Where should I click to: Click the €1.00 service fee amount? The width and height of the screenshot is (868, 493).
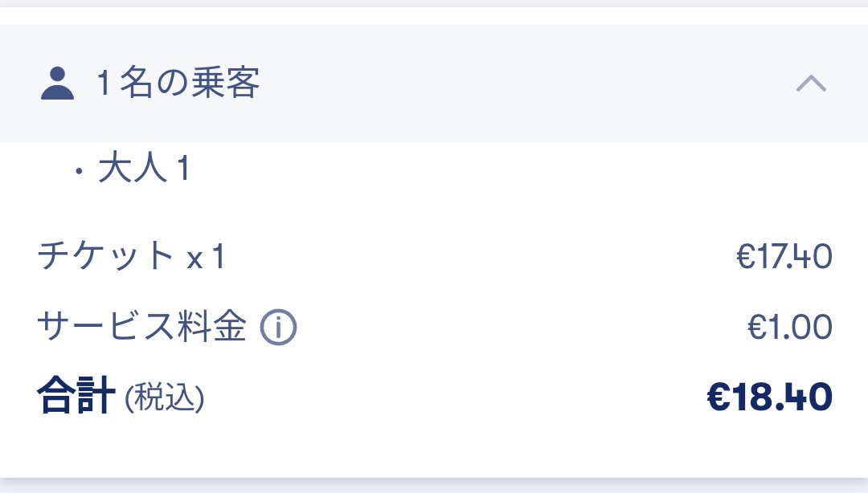tap(789, 327)
